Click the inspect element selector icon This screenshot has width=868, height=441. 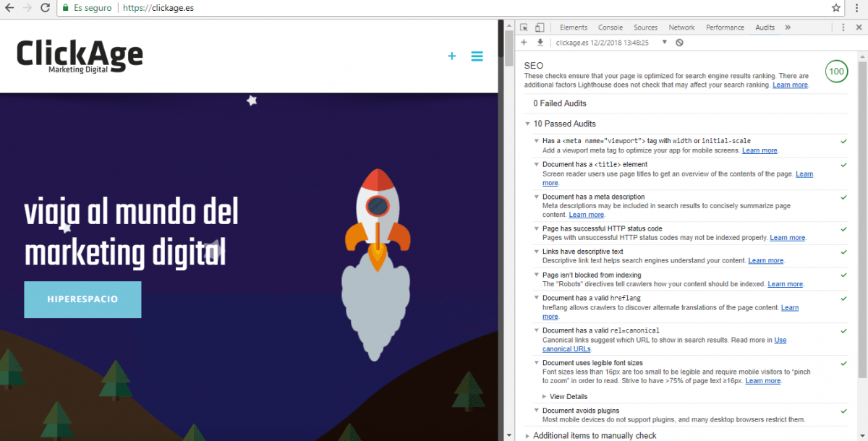(524, 27)
